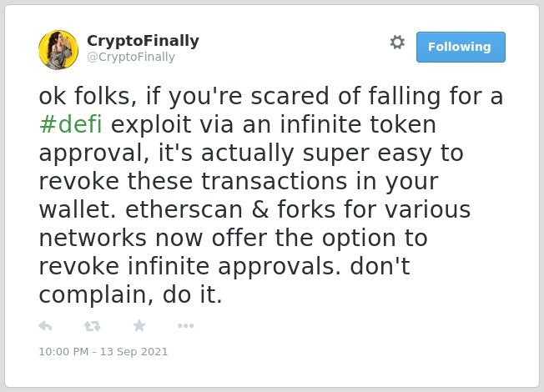Click the tweet body text paragraph
The height and width of the screenshot is (392, 544).
coord(270,195)
